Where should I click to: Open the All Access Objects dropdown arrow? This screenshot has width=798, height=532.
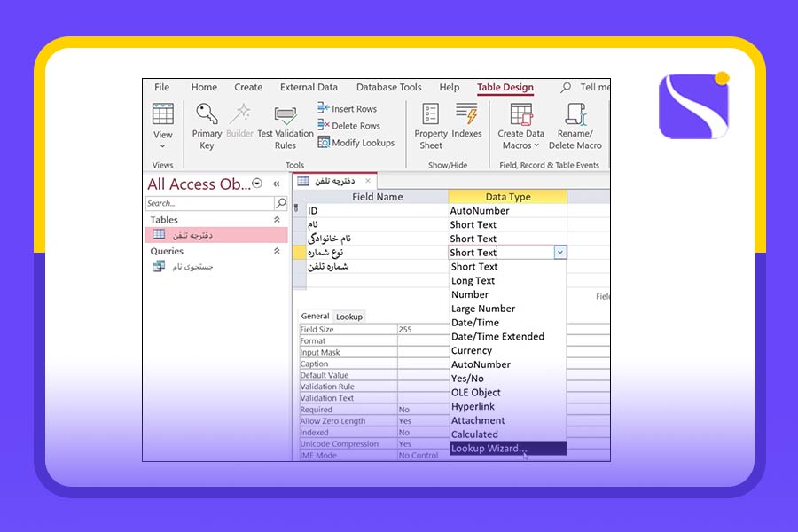point(257,184)
